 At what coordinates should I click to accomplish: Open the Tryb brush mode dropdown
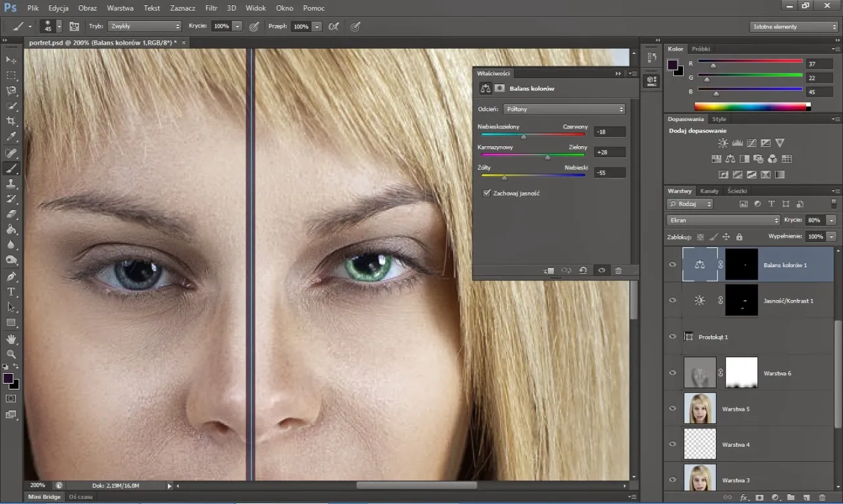(145, 26)
